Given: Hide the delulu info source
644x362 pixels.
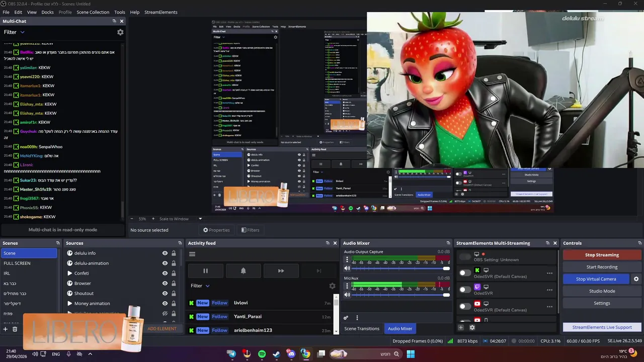Looking at the screenshot, I should point(165,253).
